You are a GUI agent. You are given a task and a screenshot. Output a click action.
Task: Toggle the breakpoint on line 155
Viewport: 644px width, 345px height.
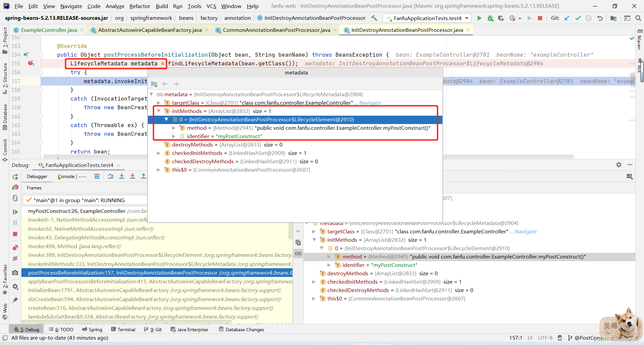[x=31, y=63]
